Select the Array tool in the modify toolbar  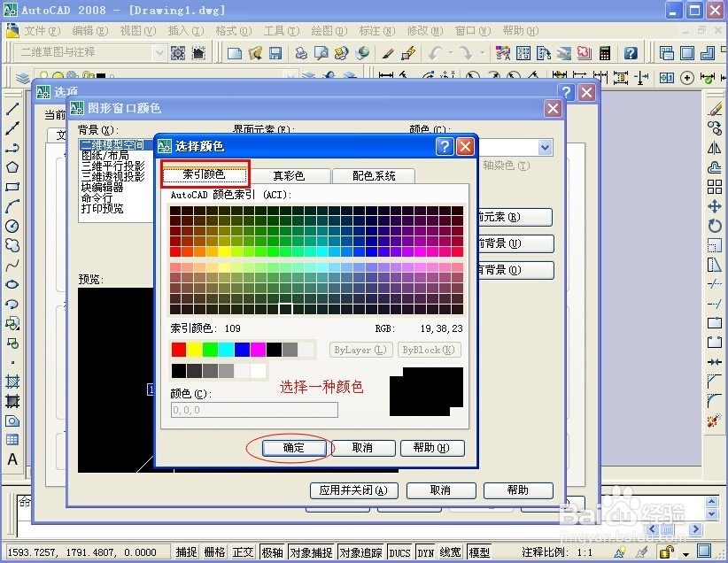tap(715, 187)
